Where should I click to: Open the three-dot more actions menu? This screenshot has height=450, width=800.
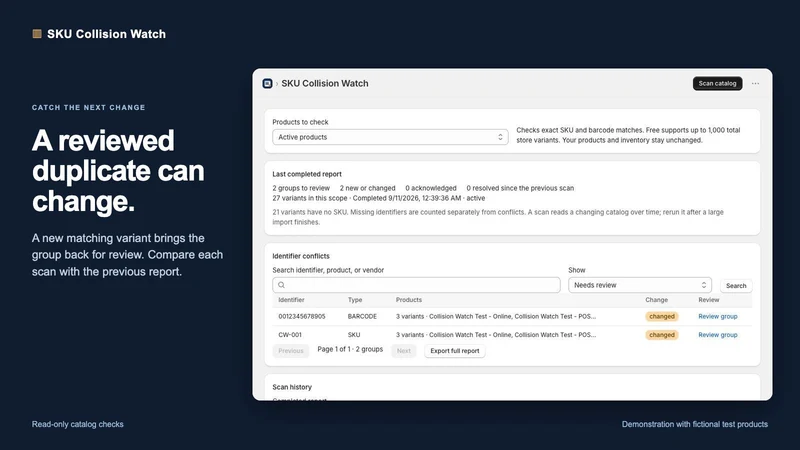pyautogui.click(x=755, y=83)
